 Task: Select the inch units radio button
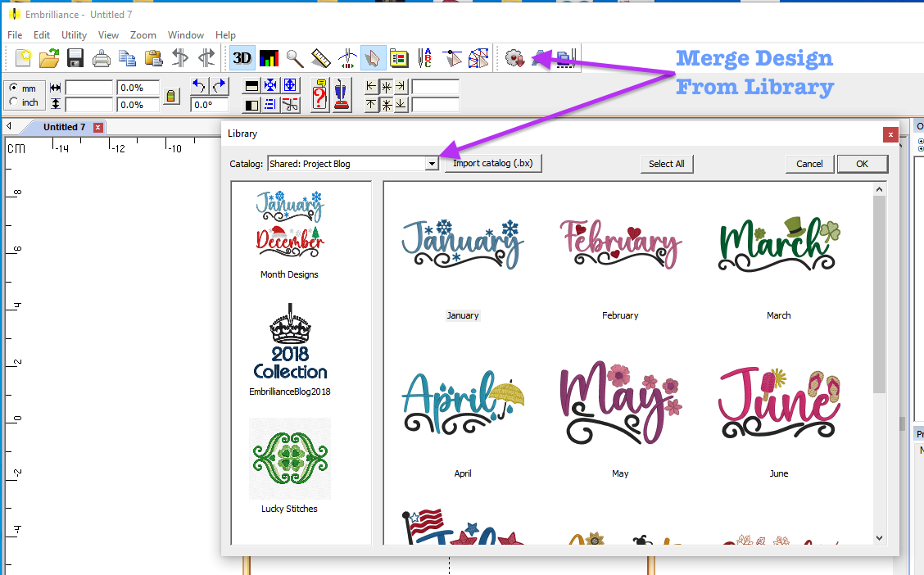14,102
